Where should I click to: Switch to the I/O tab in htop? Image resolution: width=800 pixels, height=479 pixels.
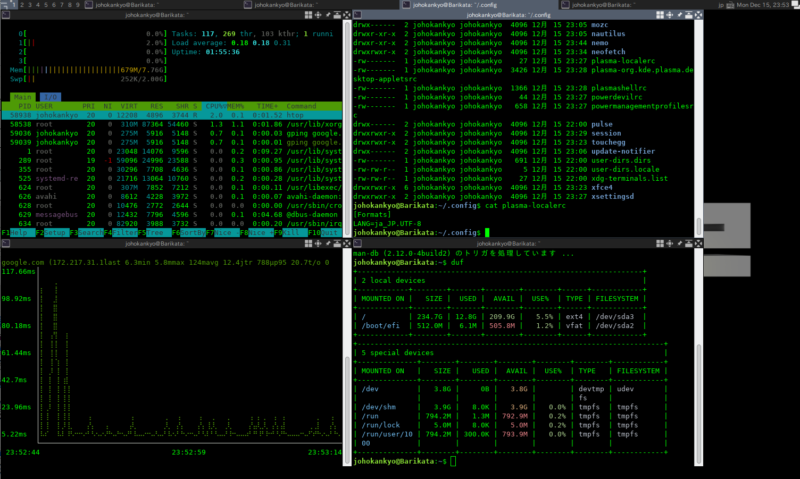[x=50, y=96]
